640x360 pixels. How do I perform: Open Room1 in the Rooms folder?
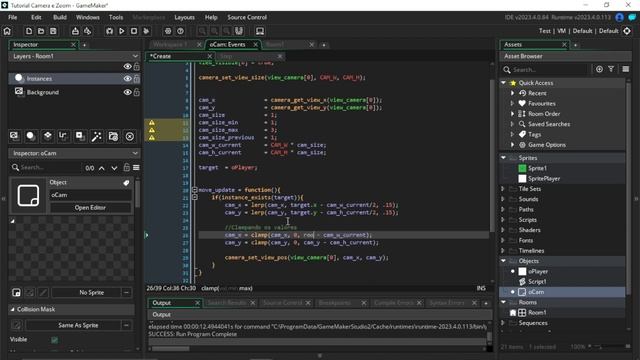click(x=537, y=313)
